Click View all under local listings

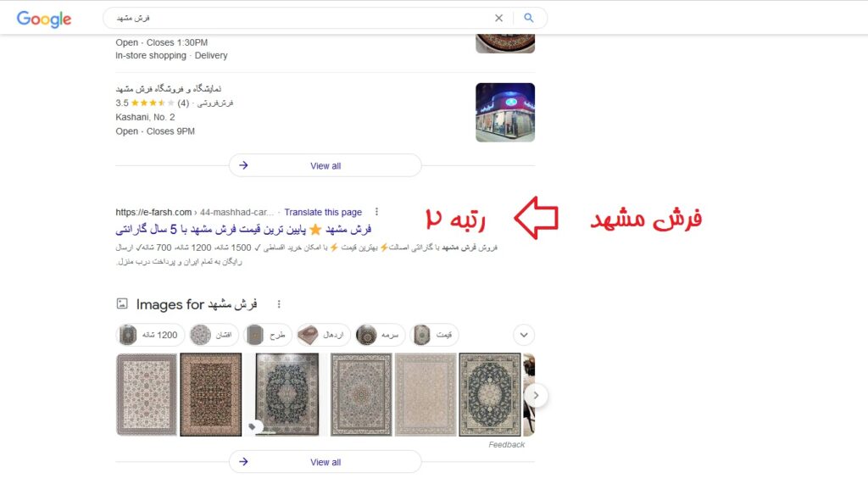pyautogui.click(x=325, y=165)
